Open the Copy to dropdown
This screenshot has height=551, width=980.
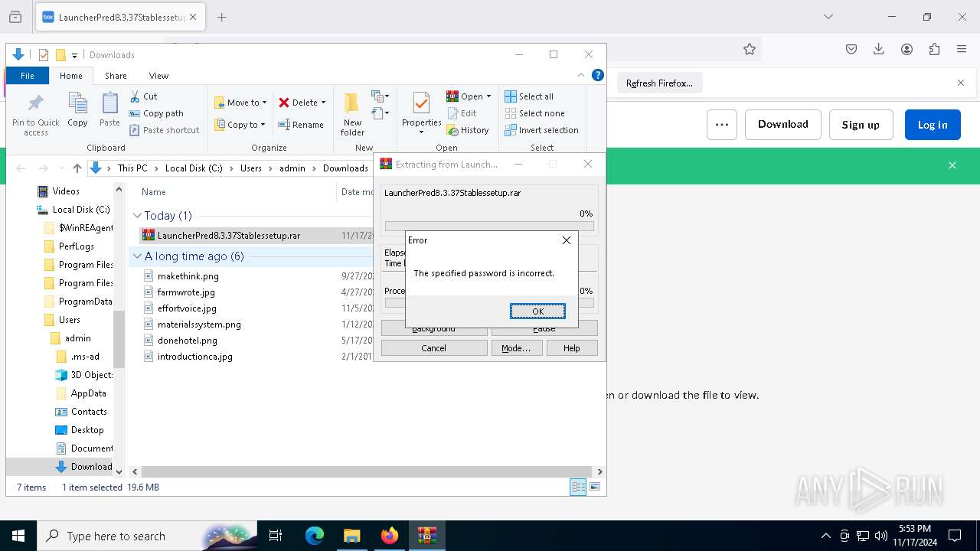click(x=240, y=125)
